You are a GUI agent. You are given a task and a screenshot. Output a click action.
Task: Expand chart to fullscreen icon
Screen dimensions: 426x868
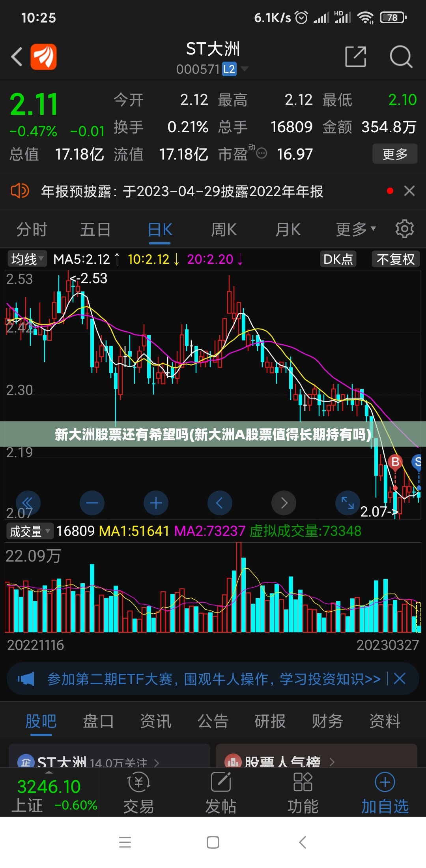point(348,503)
